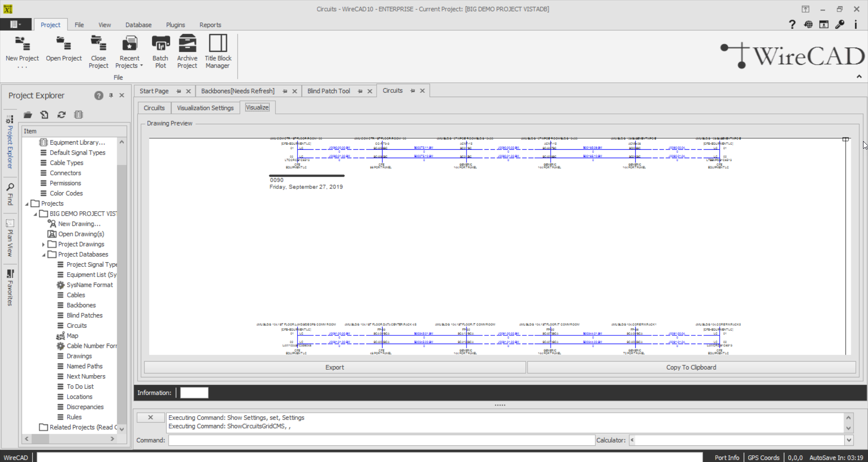The height and width of the screenshot is (462, 868).
Task: Close the Blind Patch Tool tab
Action: pyautogui.click(x=370, y=91)
